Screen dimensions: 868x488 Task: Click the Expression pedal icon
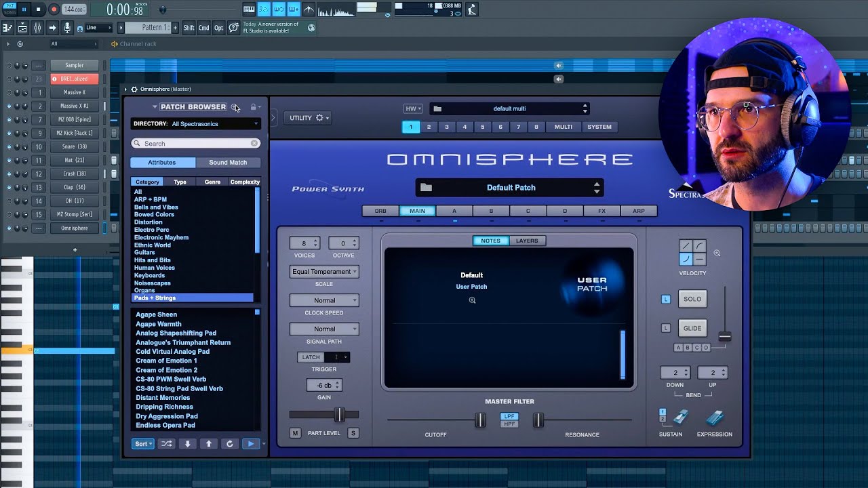click(715, 418)
